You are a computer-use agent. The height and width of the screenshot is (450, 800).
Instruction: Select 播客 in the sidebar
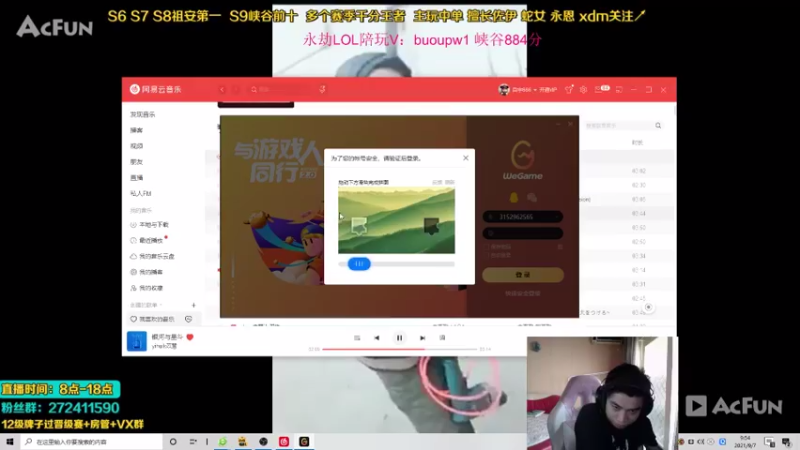pyautogui.click(x=136, y=130)
